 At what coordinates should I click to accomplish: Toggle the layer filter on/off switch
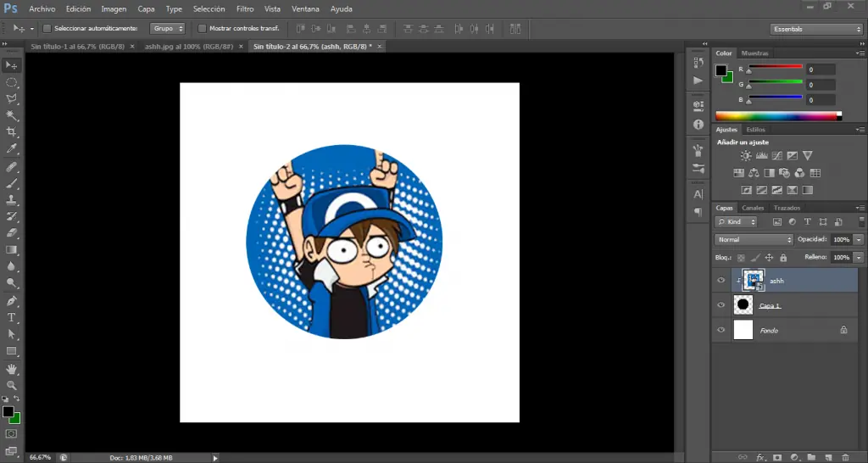click(x=861, y=221)
